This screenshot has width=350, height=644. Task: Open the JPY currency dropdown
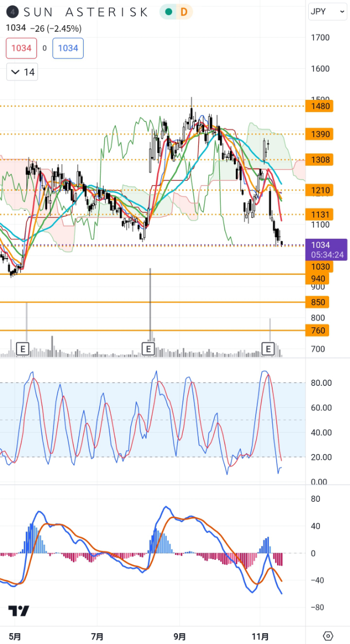tap(327, 11)
